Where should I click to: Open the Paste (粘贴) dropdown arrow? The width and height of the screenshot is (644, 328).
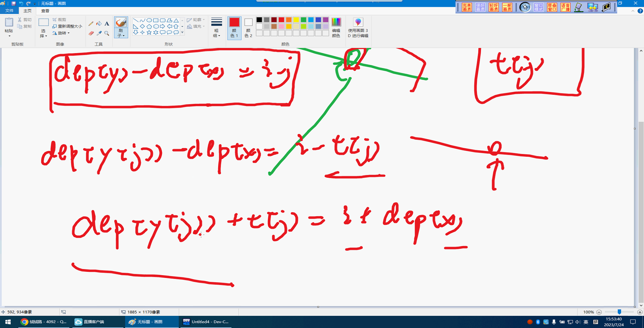coord(9,36)
